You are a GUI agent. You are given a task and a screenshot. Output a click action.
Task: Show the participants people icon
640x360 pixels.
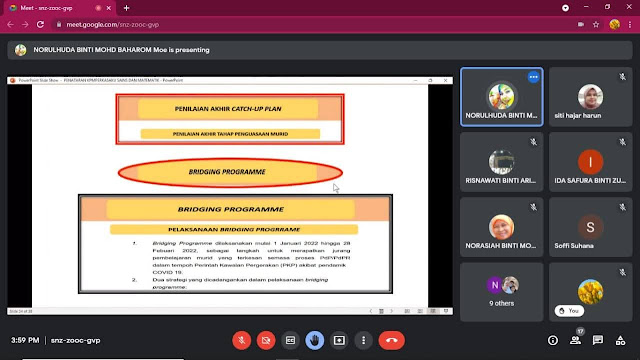(x=576, y=340)
